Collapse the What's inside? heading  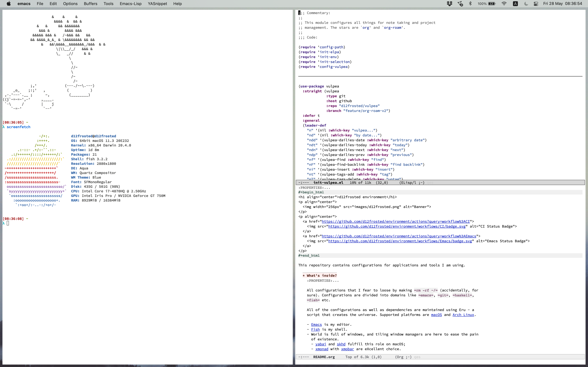tap(321, 276)
